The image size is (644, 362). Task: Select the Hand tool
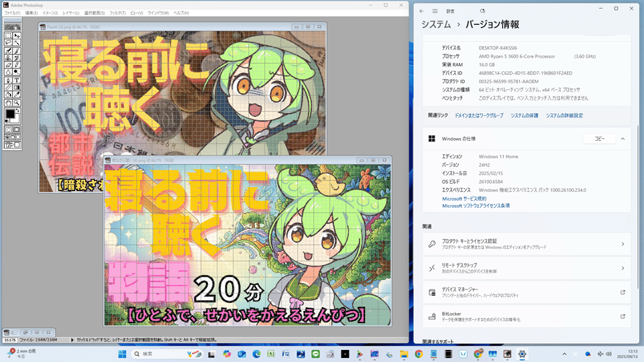pos(8,102)
